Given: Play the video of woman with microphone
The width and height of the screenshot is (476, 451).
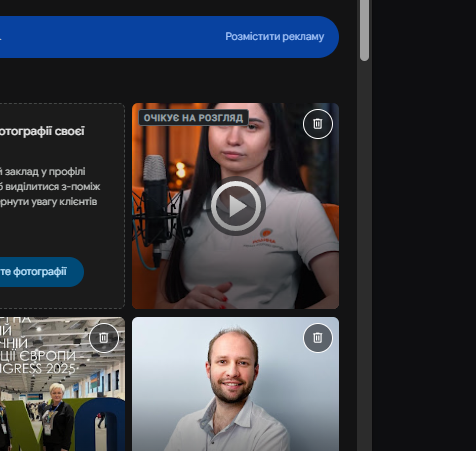Looking at the screenshot, I should tap(236, 206).
